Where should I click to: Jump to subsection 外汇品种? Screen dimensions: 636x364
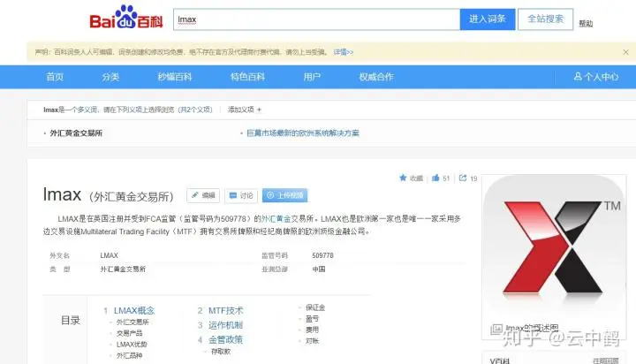click(x=129, y=355)
